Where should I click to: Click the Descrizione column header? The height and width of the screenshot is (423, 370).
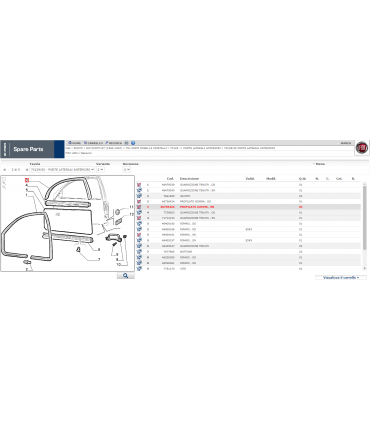click(x=189, y=179)
